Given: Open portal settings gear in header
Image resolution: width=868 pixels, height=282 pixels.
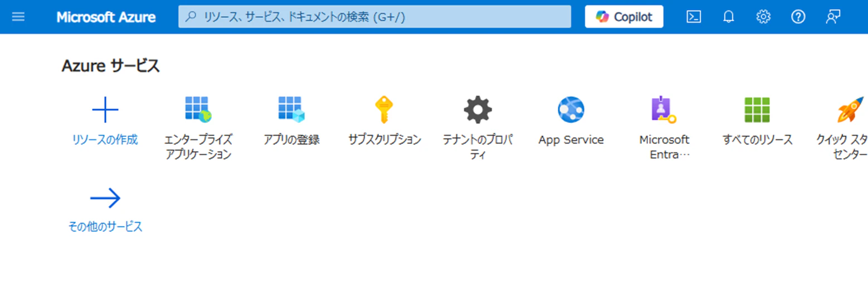Looking at the screenshot, I should (x=763, y=17).
